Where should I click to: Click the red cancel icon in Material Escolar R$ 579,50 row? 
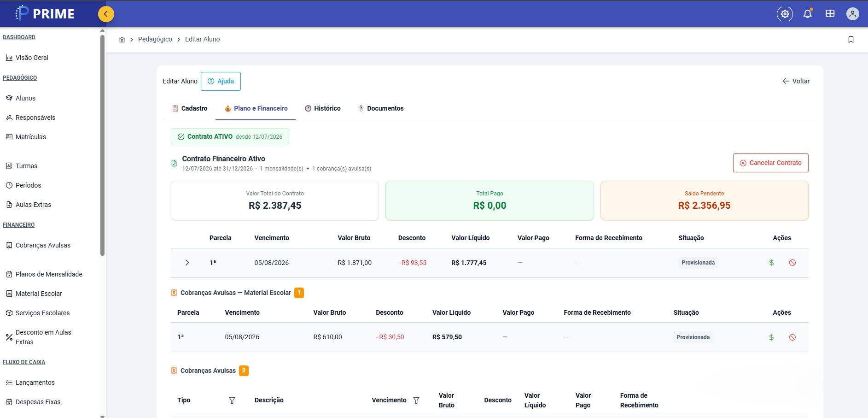pyautogui.click(x=792, y=337)
